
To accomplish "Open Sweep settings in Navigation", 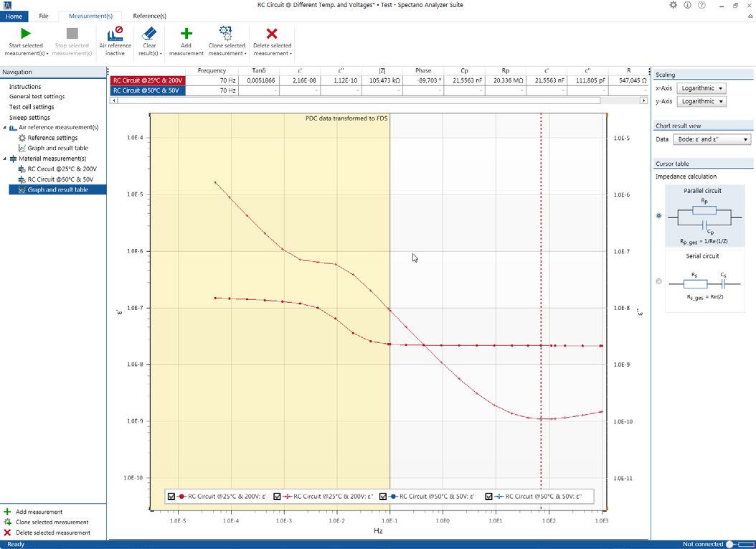I will (x=29, y=117).
